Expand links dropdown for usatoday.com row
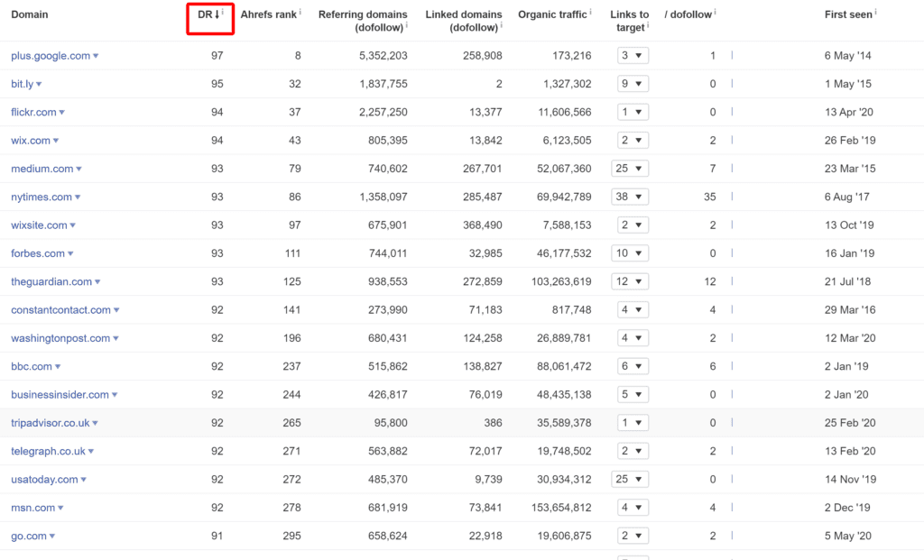This screenshot has height=560, width=924. [x=630, y=480]
